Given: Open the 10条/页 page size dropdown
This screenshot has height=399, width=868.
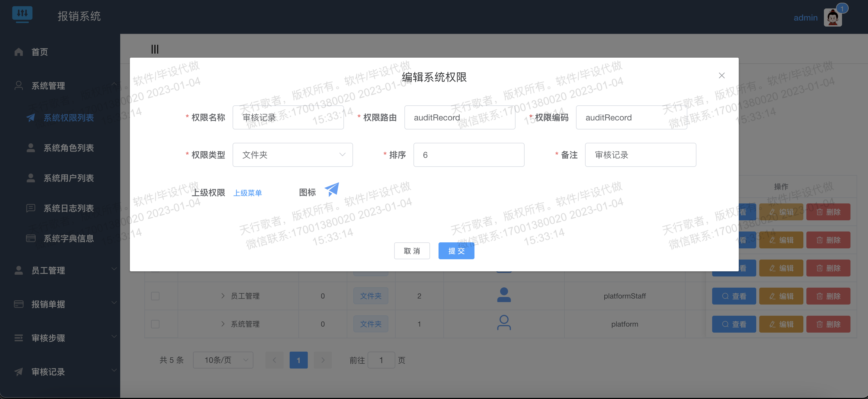Looking at the screenshot, I should tap(223, 360).
